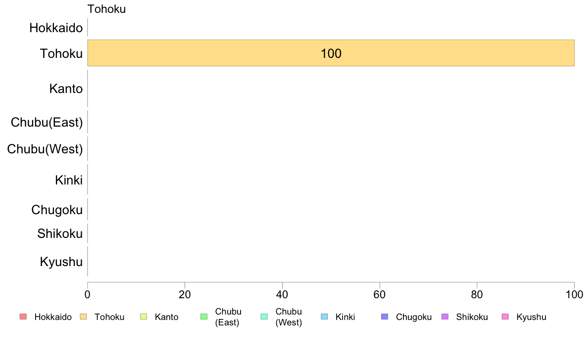Click the Kinki light blue legend swatch
This screenshot has width=588, height=364.
tap(324, 317)
